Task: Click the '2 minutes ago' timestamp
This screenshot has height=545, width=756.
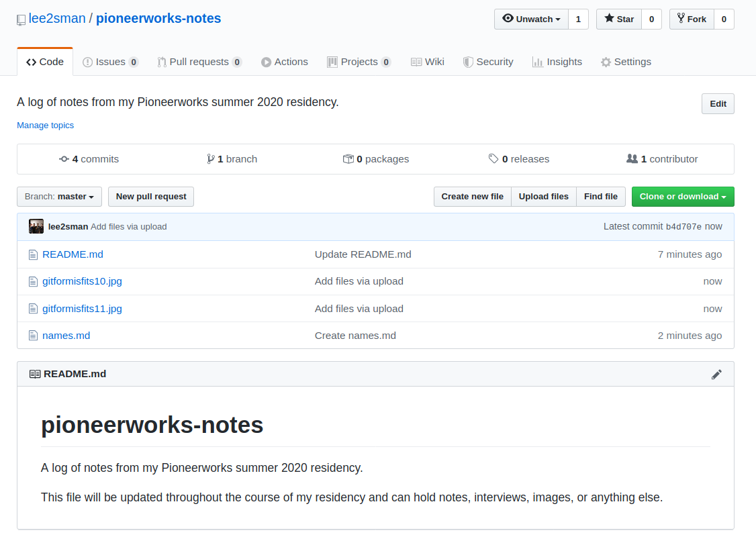Action: (690, 336)
